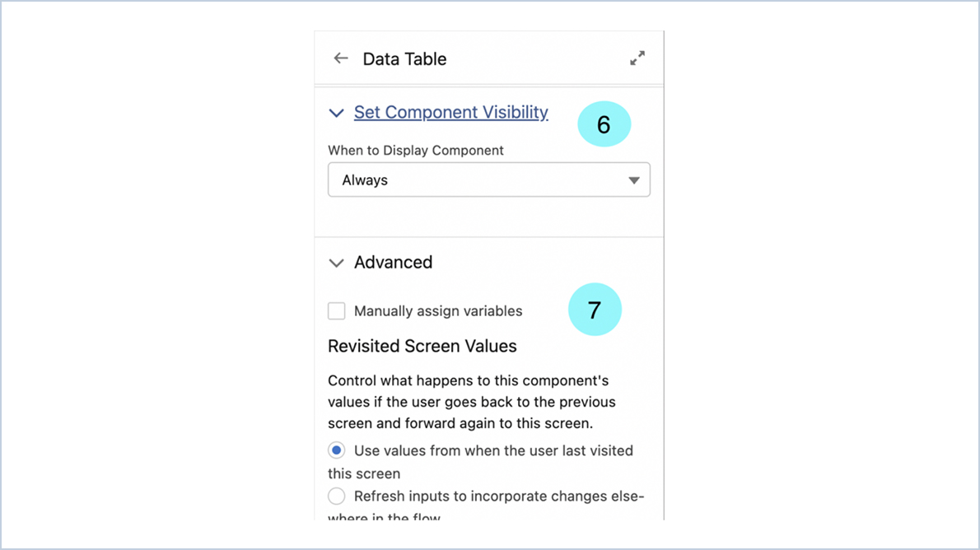Click the Data Table panel title

click(404, 58)
